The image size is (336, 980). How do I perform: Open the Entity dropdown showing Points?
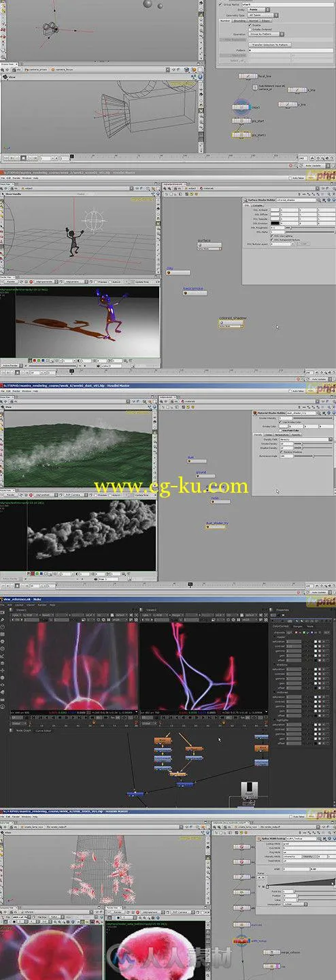pos(258,10)
